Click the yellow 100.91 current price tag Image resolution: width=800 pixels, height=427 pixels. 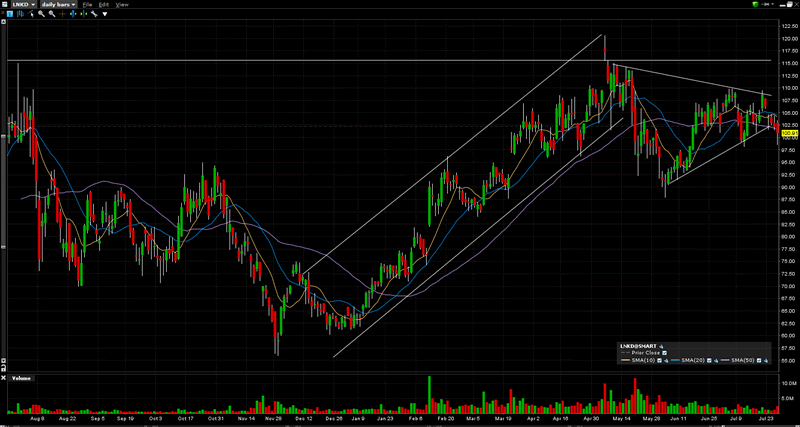pos(789,133)
